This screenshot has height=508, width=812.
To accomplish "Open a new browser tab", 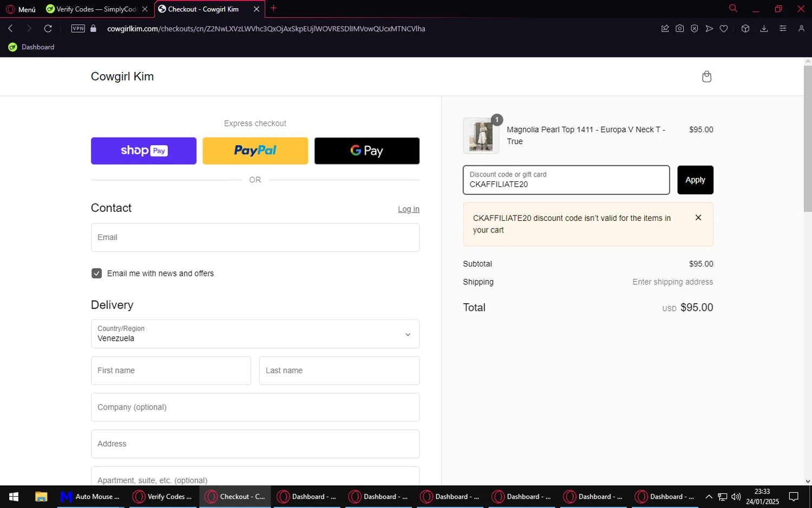I will 273,8.
